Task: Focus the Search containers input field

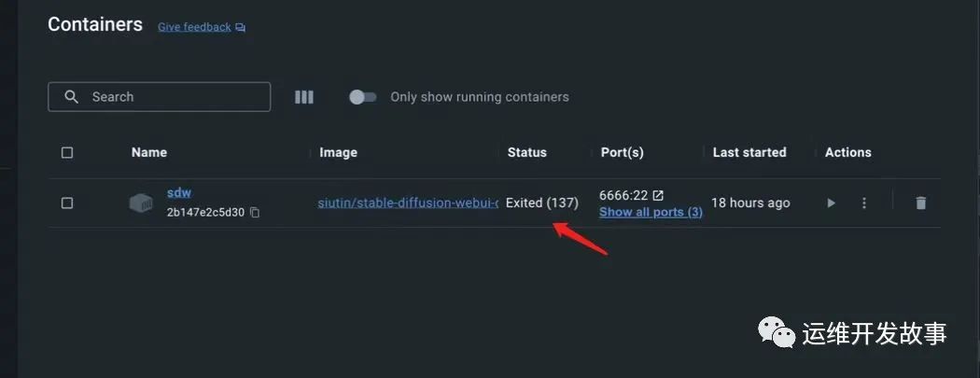Action: [160, 97]
